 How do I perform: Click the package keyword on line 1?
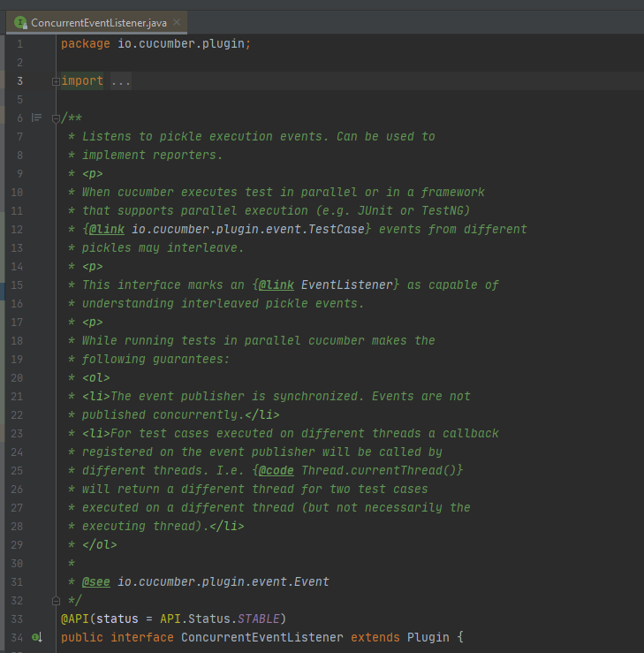pyautogui.click(x=86, y=43)
